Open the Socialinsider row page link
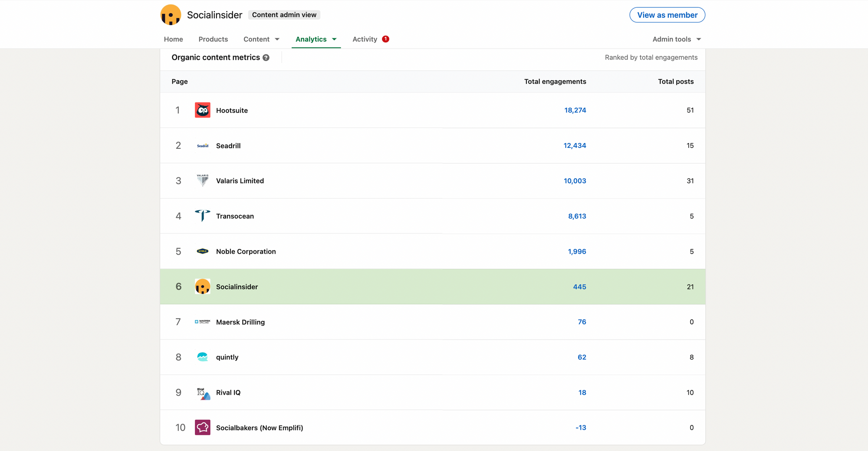 tap(237, 287)
